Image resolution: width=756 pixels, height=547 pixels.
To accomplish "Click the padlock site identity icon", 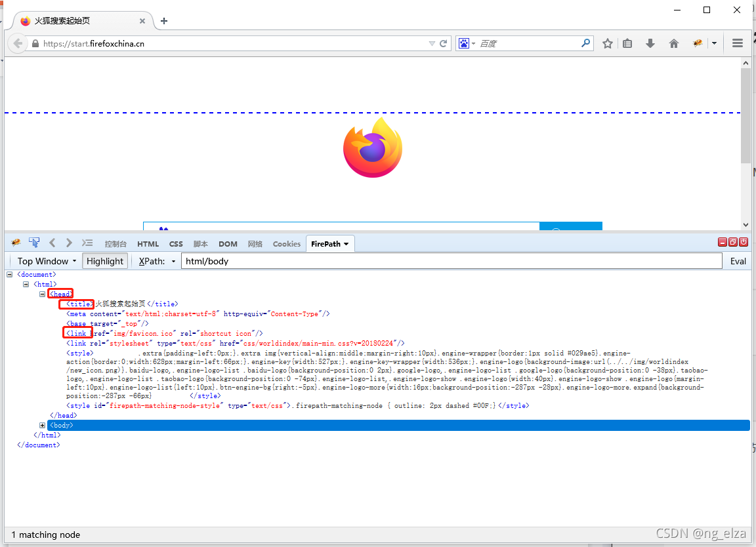I will tap(35, 43).
